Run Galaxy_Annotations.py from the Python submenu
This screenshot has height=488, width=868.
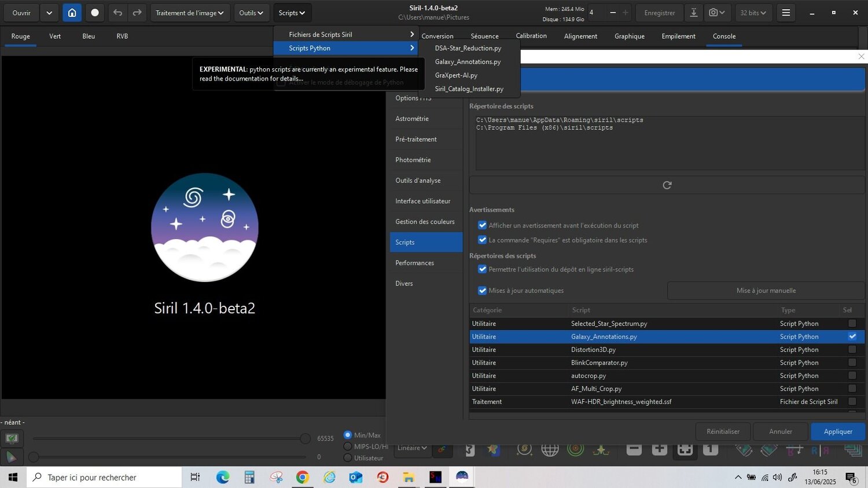[468, 61]
